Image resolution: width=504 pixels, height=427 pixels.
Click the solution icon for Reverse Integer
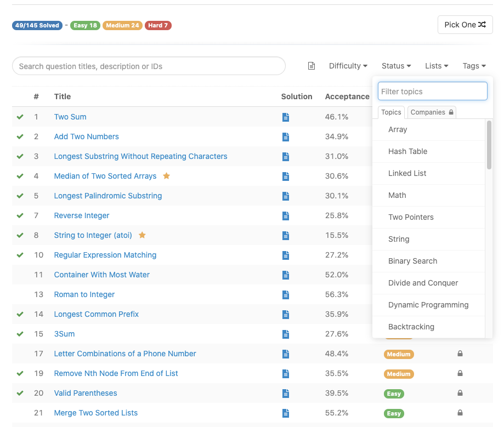[x=285, y=216]
